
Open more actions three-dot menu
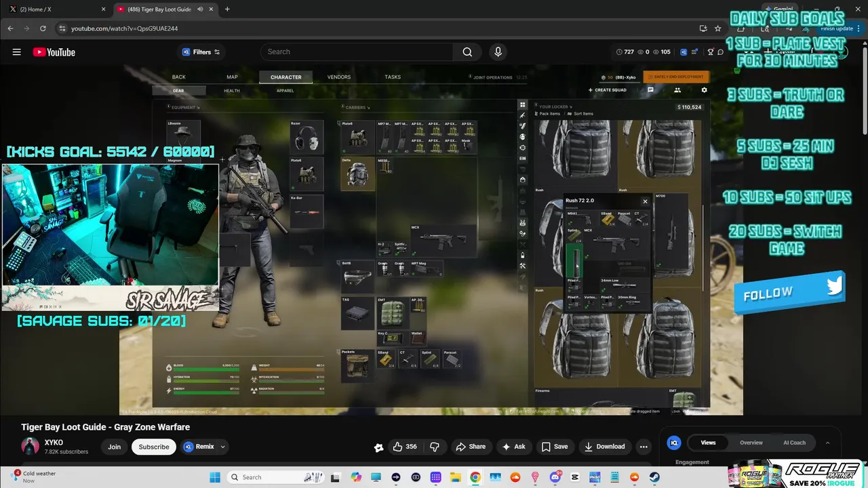pos(644,447)
